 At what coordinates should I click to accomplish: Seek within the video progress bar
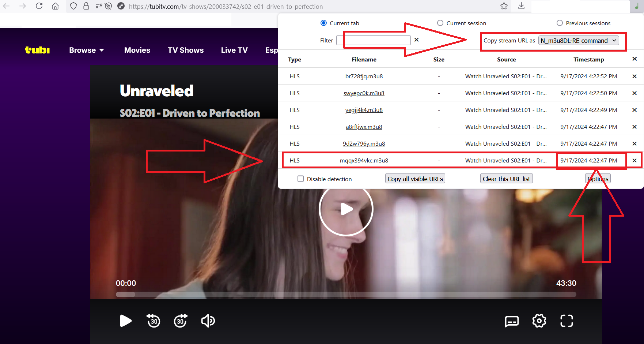tap(346, 294)
